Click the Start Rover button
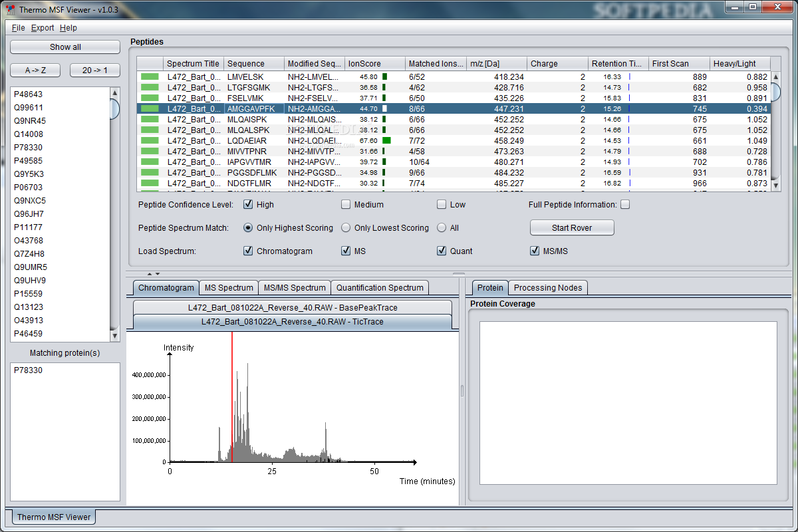The height and width of the screenshot is (532, 798). [x=572, y=227]
